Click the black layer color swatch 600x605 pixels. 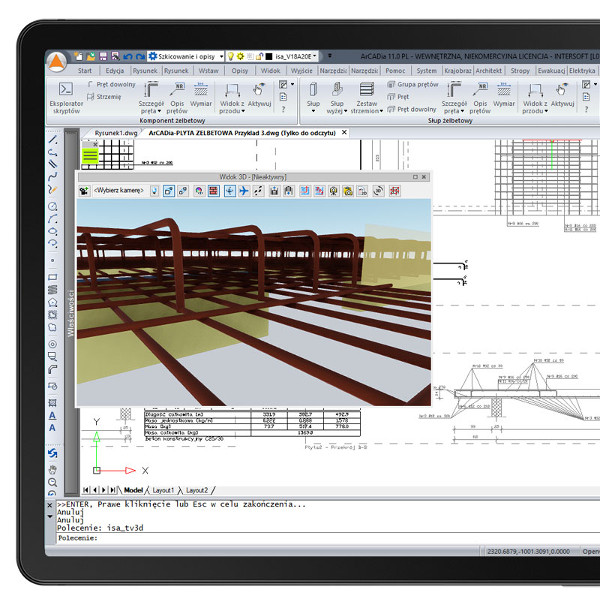pyautogui.click(x=269, y=56)
